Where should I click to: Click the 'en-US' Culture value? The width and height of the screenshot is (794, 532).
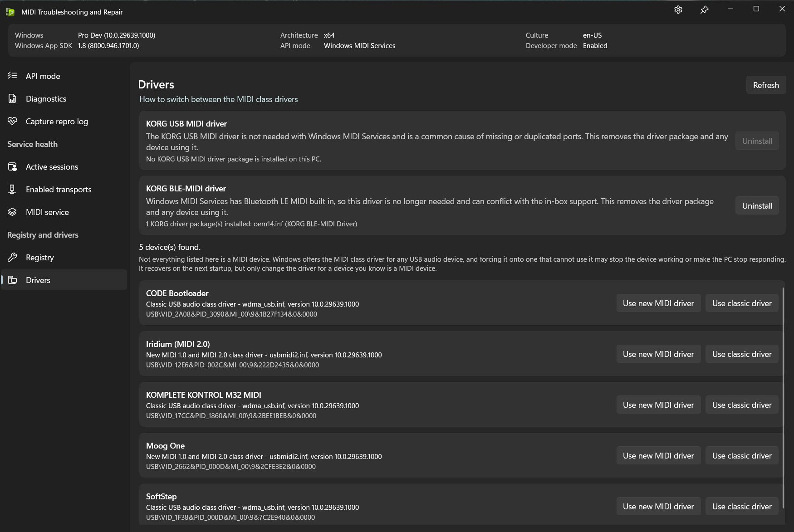pyautogui.click(x=592, y=35)
